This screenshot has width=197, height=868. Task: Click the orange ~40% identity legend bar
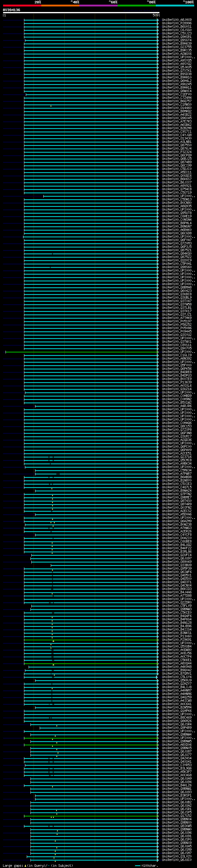[60, 6]
